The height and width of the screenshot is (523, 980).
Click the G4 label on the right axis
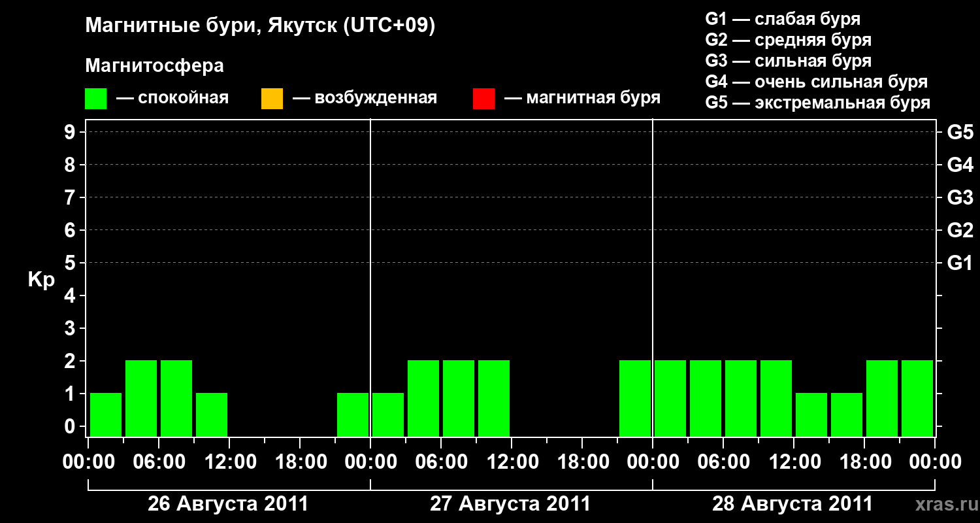[x=960, y=165]
